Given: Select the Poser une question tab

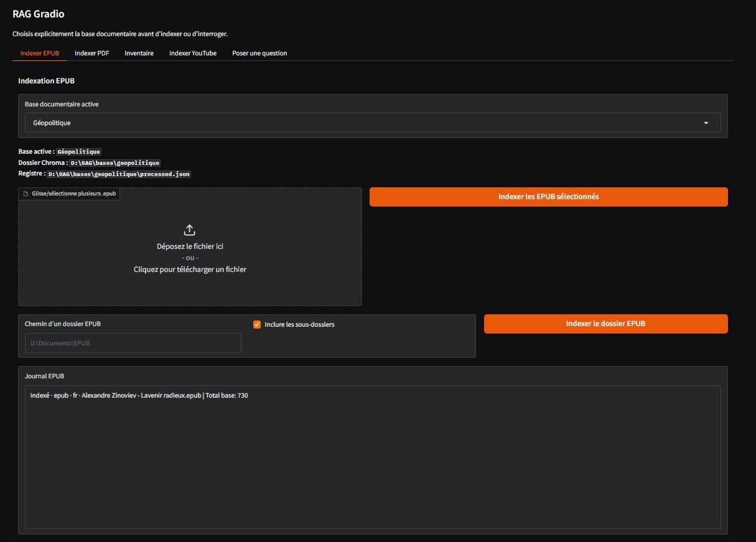Looking at the screenshot, I should click(259, 54).
